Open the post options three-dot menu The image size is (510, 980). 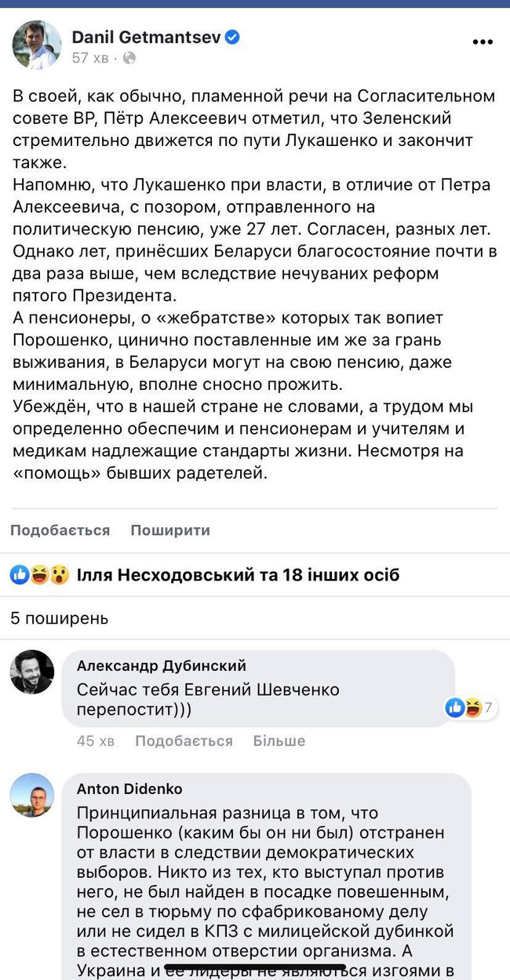(482, 41)
